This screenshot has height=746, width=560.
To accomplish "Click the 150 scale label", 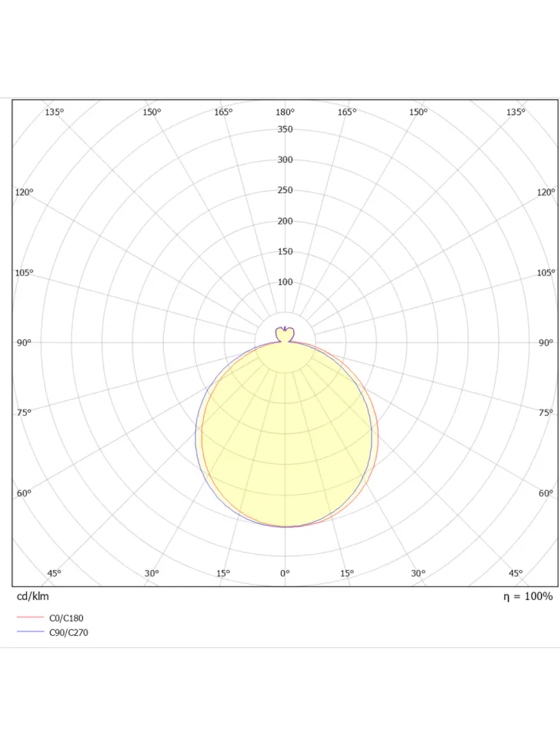I will 285,251.
